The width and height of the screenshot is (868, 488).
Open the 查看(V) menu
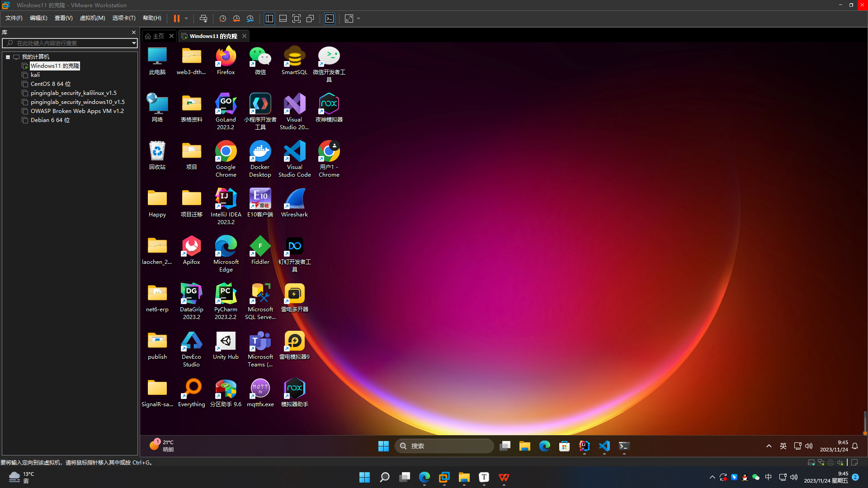click(x=64, y=18)
